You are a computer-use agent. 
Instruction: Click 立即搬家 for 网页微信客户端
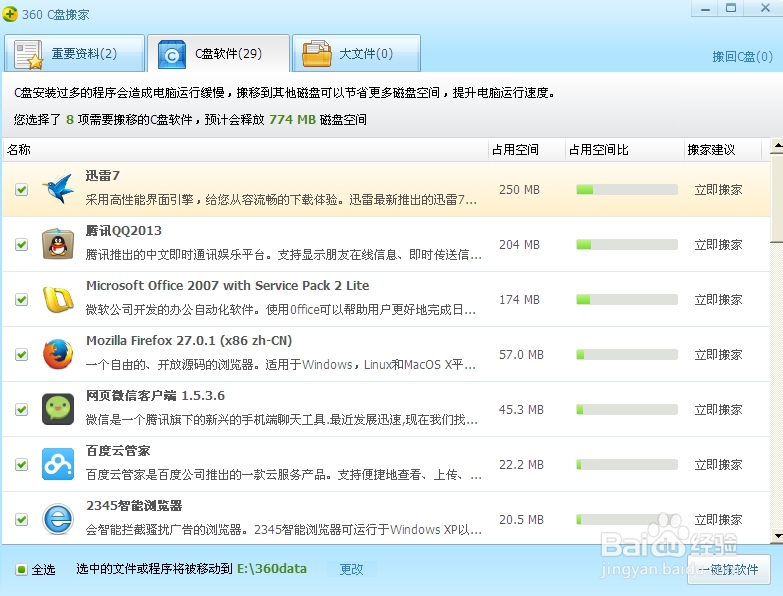718,409
